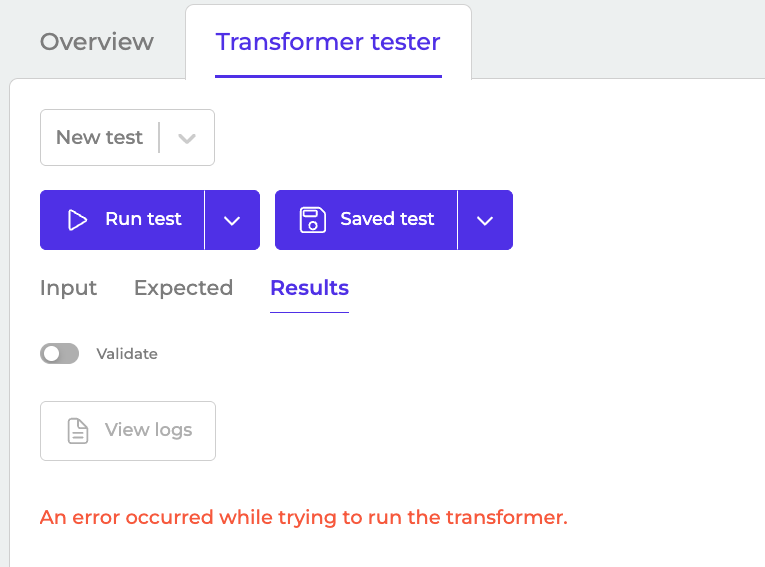Click the play icon on Run test
Screen dimensions: 765x567
[x=77, y=220]
